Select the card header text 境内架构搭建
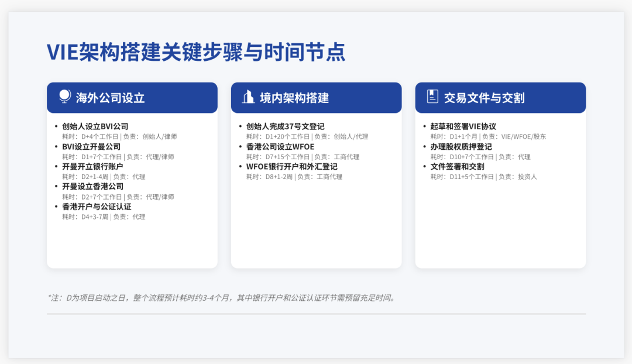 tap(294, 98)
